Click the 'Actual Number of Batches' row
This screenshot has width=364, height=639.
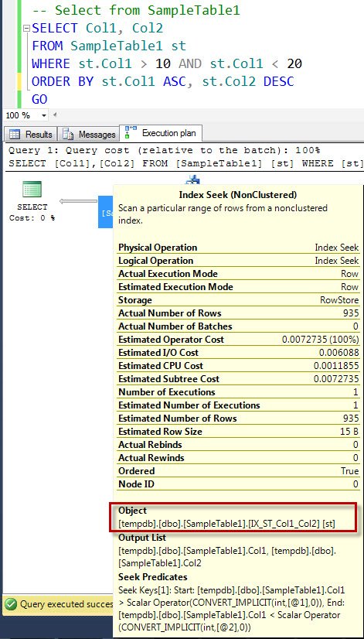pyautogui.click(x=239, y=326)
